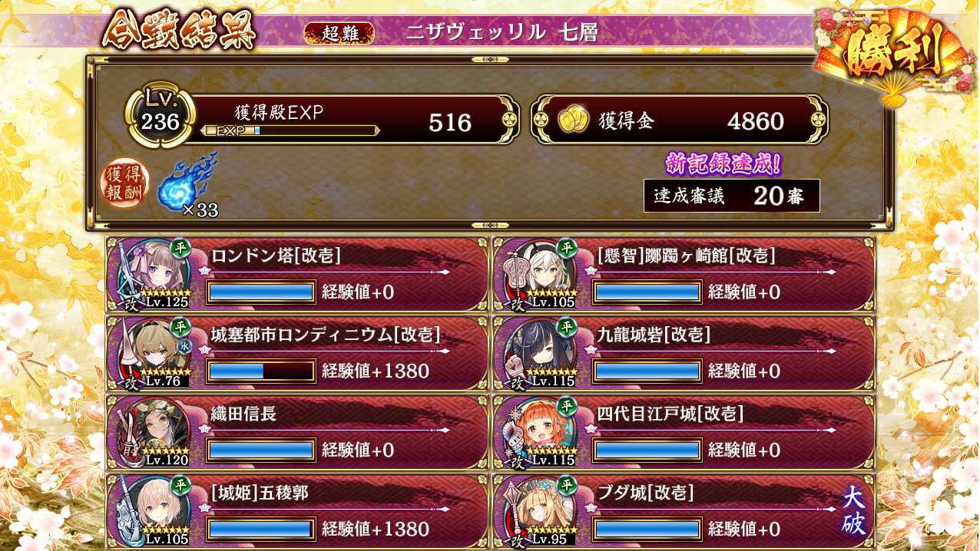Image resolution: width=980 pixels, height=551 pixels.
Task: Click the 城塞都市ロンディニウム experience progress bar
Action: [261, 371]
